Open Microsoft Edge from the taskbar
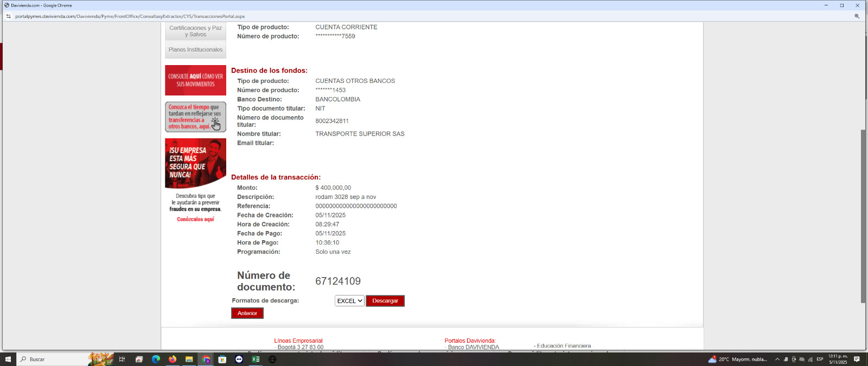 click(156, 359)
